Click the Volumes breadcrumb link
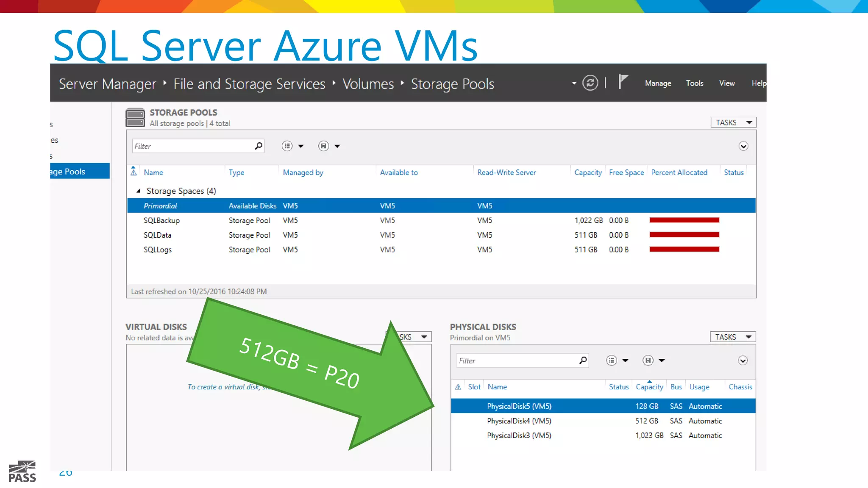This screenshot has height=488, width=868. tap(368, 84)
